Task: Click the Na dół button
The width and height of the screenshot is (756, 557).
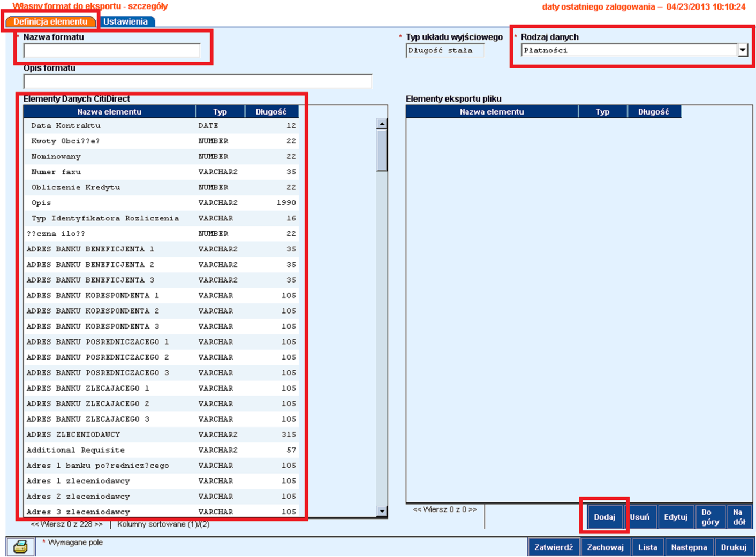Action: tap(739, 517)
